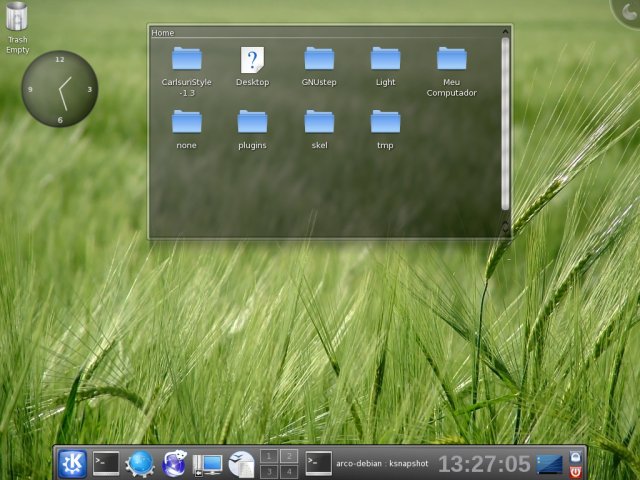Open the tmp folder
The width and height of the screenshot is (640, 480).
coord(385,122)
